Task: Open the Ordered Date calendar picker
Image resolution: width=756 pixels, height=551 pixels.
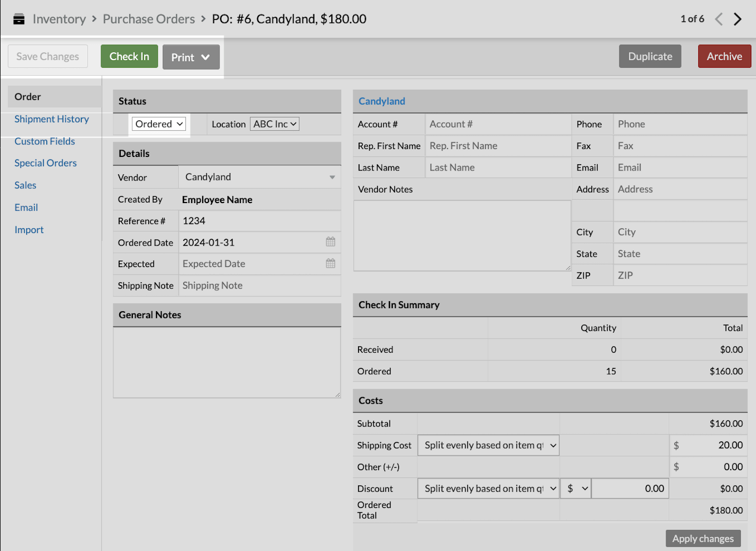Action: tap(330, 242)
